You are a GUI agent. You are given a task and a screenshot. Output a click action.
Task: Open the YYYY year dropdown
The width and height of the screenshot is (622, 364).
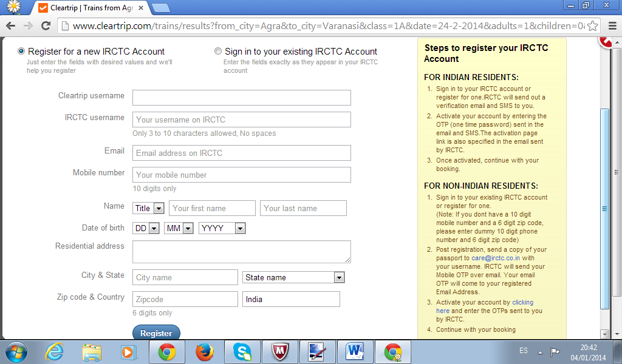(x=222, y=228)
